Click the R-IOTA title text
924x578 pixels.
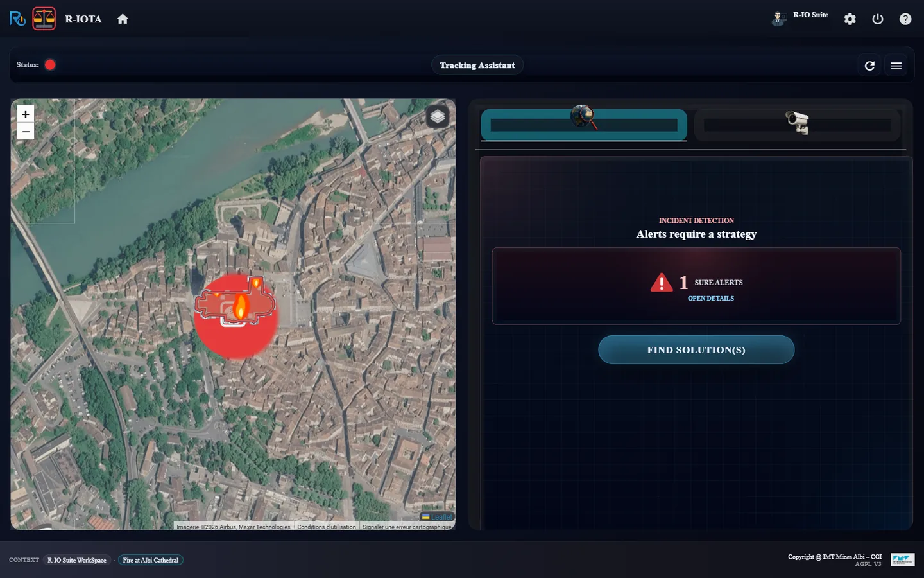[83, 19]
